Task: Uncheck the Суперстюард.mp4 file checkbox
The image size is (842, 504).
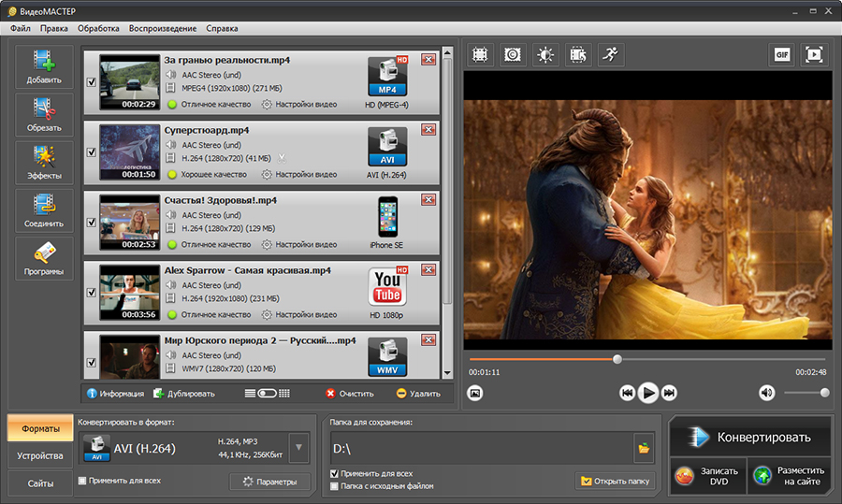Action: (x=92, y=151)
